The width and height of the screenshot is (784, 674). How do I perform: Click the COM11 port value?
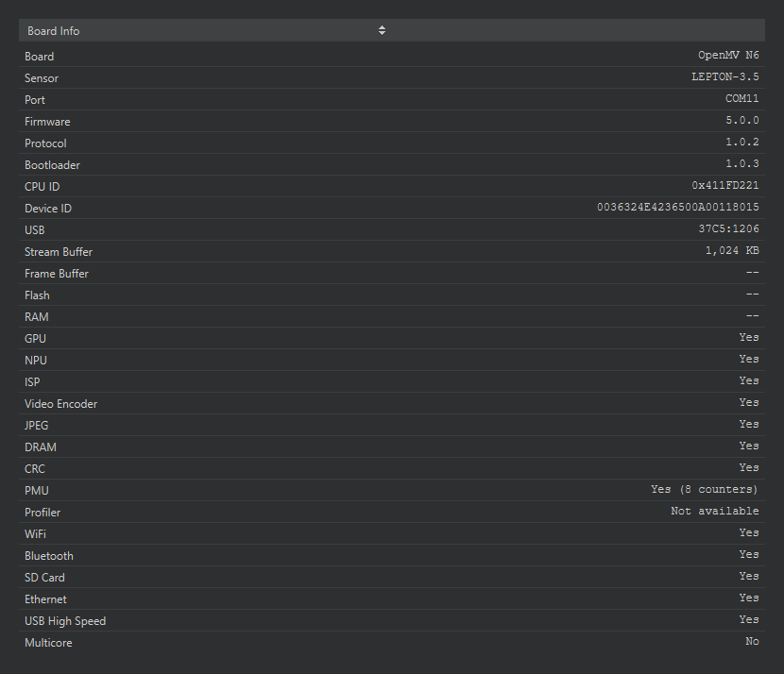[x=742, y=99]
